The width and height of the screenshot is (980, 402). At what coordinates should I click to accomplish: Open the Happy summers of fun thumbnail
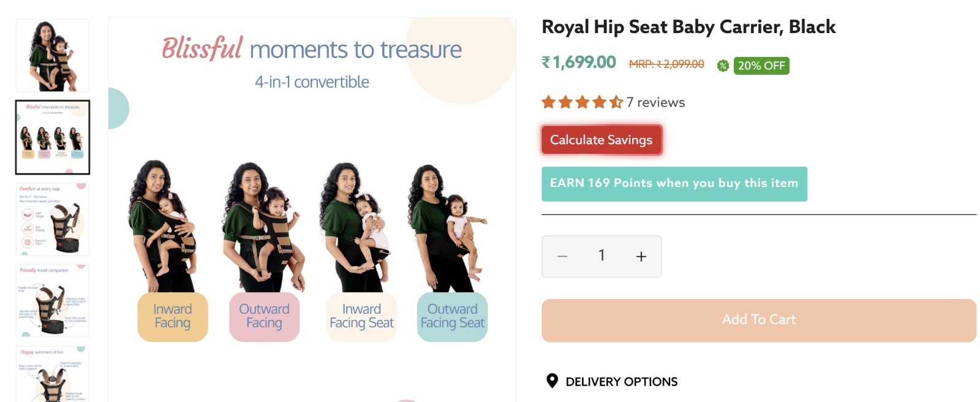pyautogui.click(x=53, y=374)
